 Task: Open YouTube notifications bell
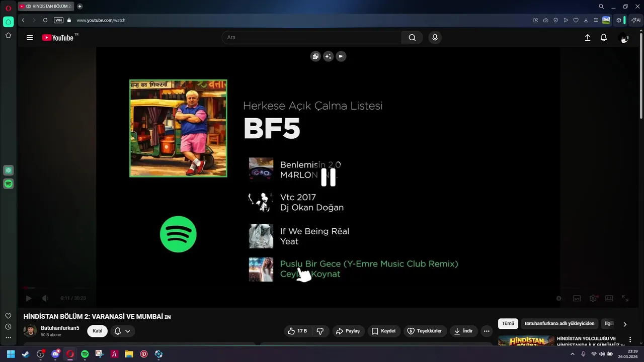pos(604,38)
